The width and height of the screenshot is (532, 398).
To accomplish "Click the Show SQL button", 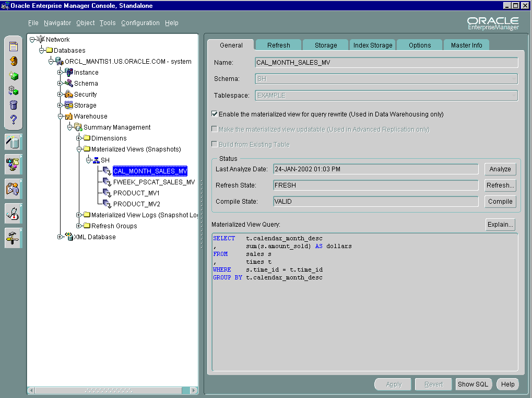I will point(473,384).
